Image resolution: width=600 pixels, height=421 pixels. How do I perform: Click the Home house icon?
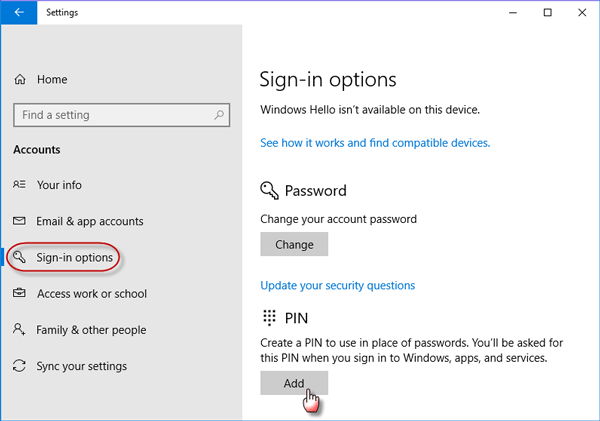pyautogui.click(x=20, y=79)
